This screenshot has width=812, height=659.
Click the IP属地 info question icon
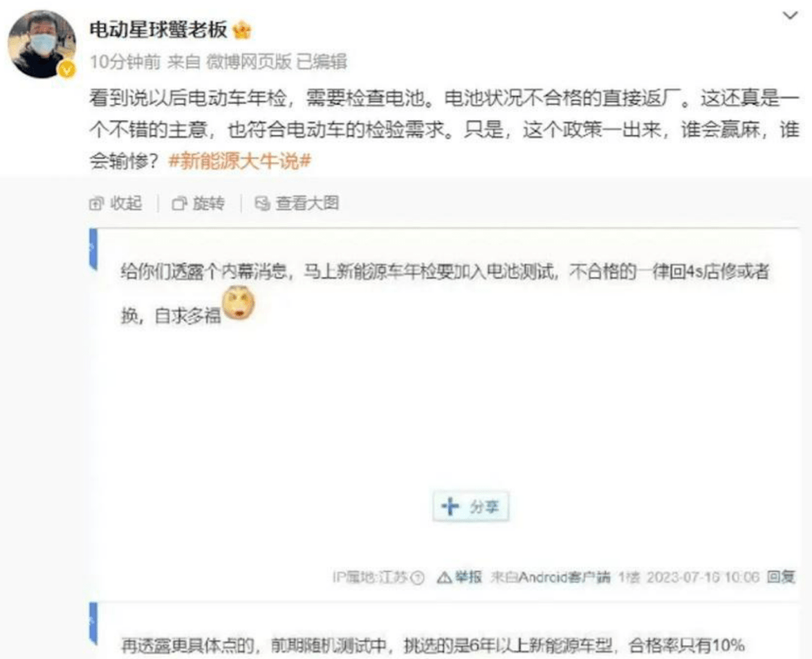[x=417, y=577]
